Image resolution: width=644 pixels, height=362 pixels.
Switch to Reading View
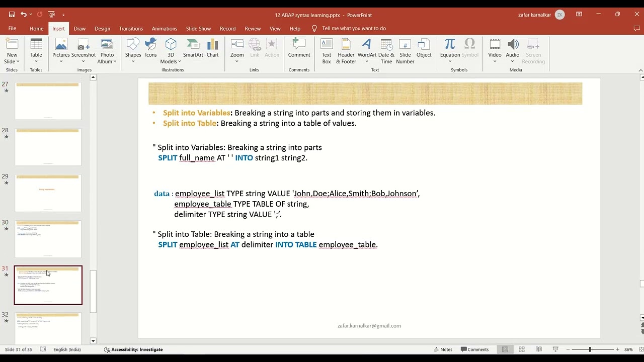(539, 349)
